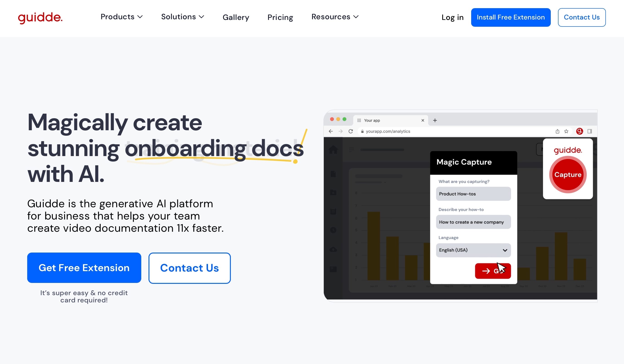Click the guidde logo in header
The image size is (624, 364).
40,18
